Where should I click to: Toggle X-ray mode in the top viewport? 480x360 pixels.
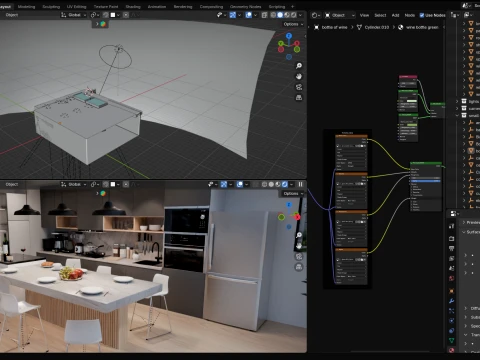pos(264,15)
